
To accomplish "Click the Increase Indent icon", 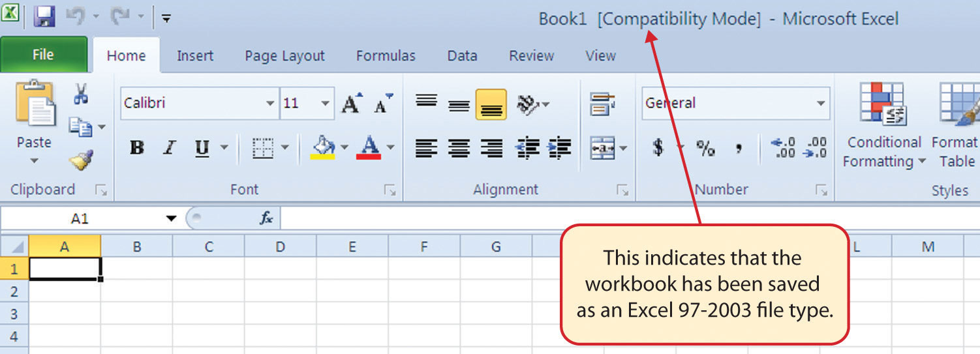I will click(559, 148).
